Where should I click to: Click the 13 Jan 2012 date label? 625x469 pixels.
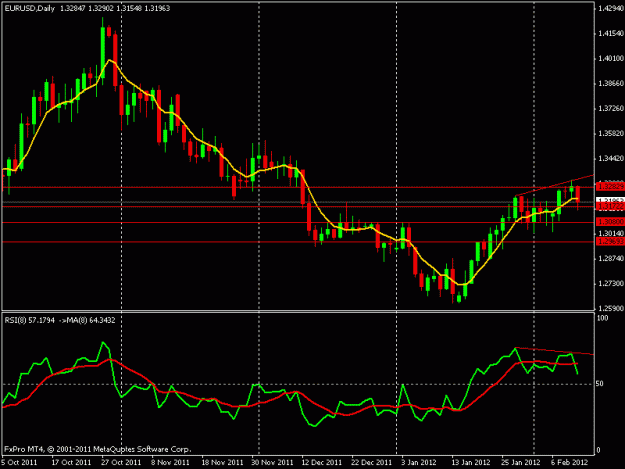471,463
